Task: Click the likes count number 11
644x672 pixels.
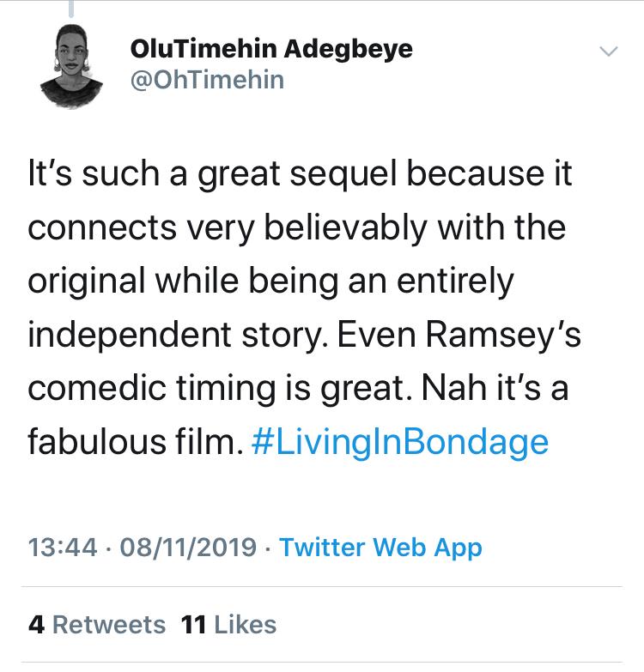Action: 194,624
